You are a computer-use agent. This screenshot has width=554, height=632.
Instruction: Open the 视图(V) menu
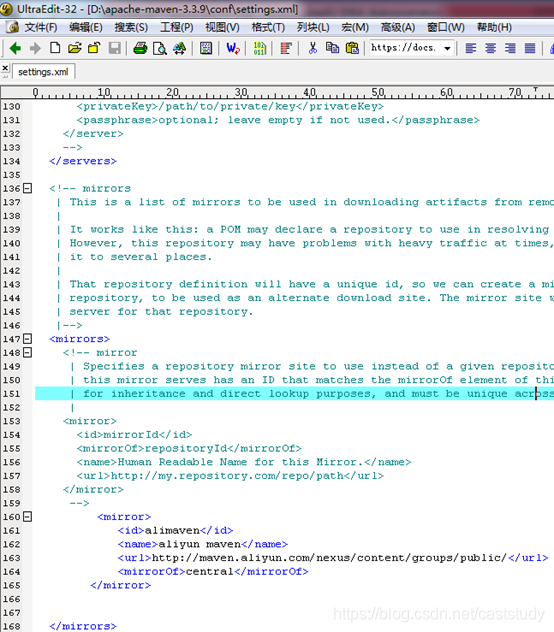[x=222, y=27]
